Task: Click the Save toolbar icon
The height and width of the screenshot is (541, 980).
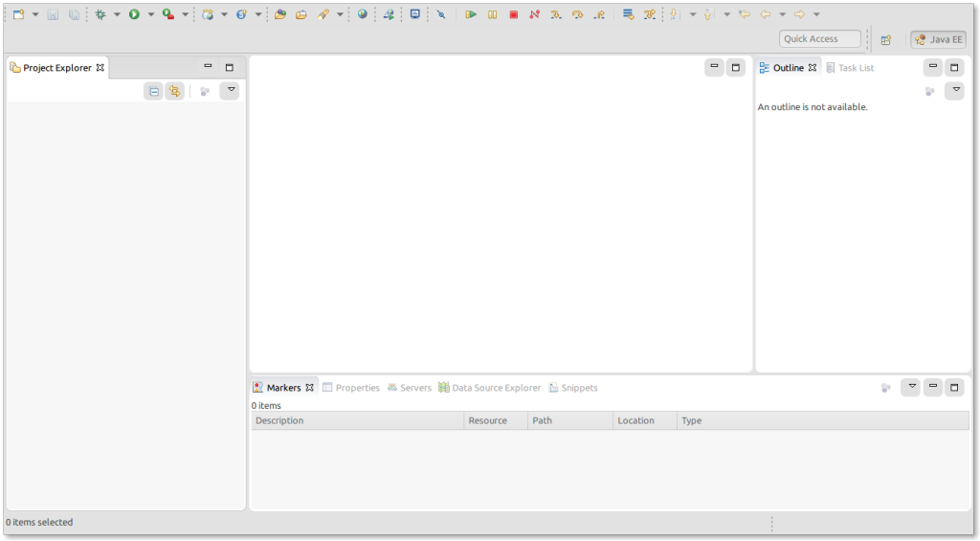Action: tap(54, 14)
